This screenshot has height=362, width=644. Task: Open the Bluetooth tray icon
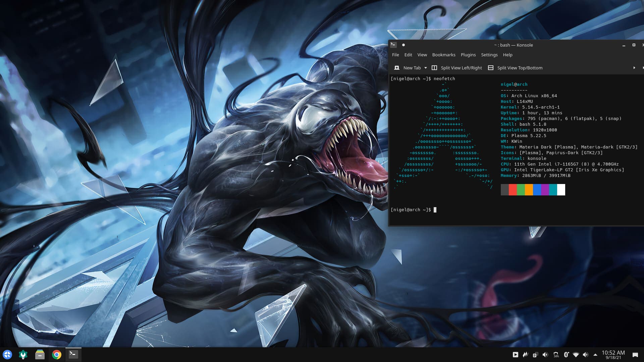coord(566,355)
